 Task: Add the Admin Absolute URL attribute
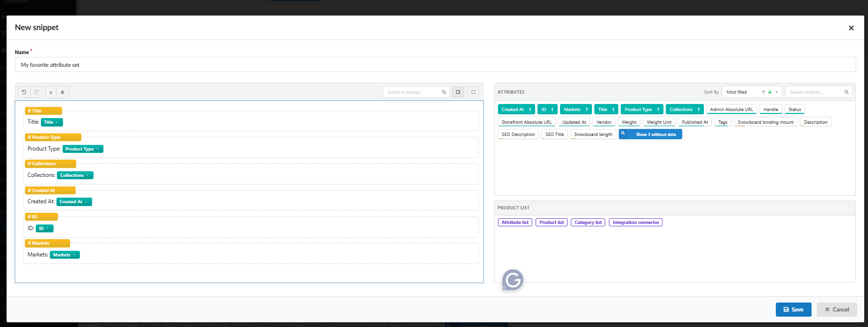pos(732,110)
